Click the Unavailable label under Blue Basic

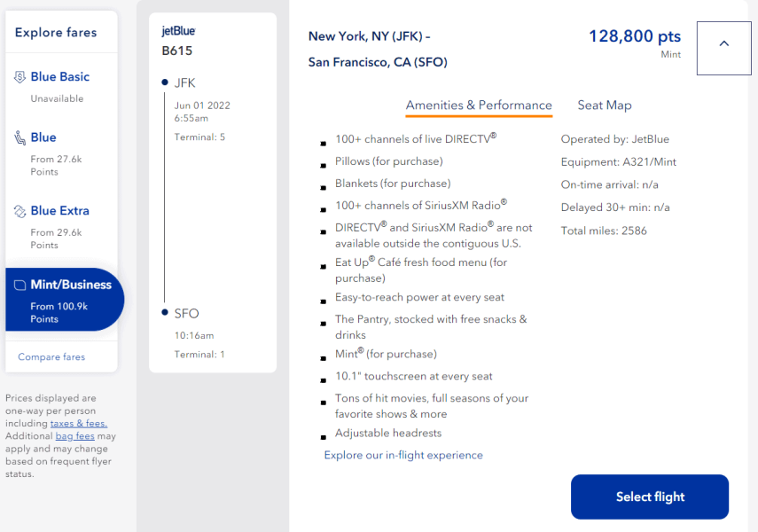[x=57, y=98]
